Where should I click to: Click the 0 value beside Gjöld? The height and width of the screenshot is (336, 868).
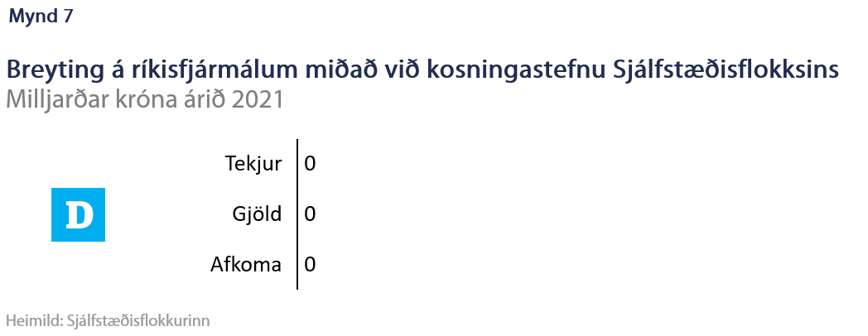tap(310, 214)
